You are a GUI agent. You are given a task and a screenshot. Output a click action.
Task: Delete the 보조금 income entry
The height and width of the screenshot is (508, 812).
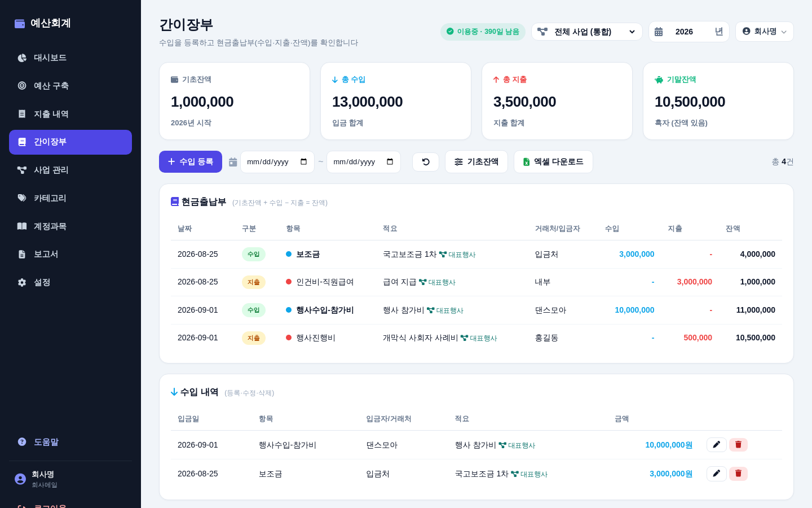coord(738,474)
